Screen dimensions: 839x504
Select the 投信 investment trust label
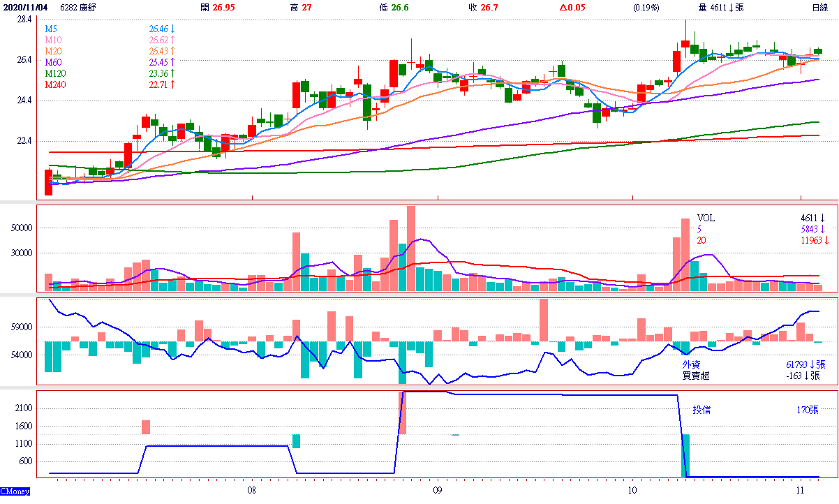pos(701,410)
